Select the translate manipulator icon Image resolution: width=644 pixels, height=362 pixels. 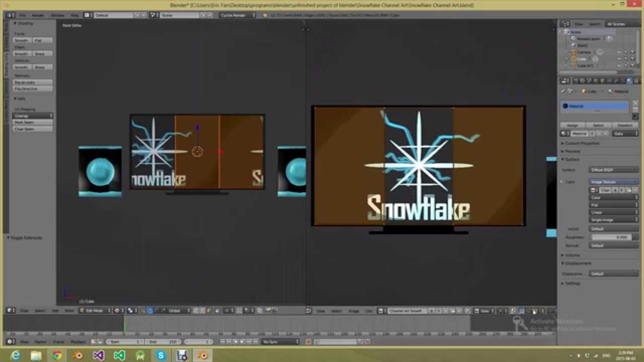coord(150,311)
